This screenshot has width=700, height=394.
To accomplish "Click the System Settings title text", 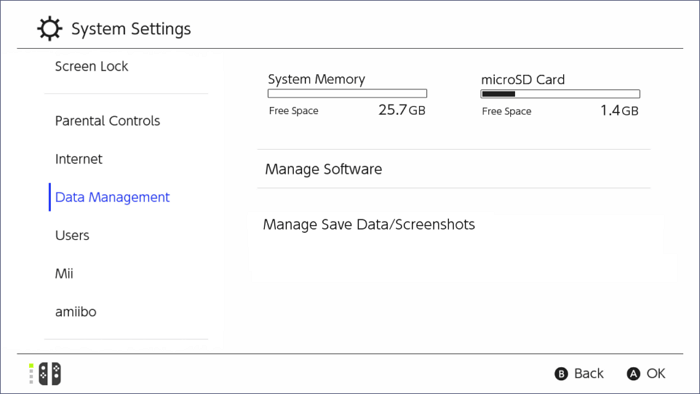I will [x=131, y=29].
